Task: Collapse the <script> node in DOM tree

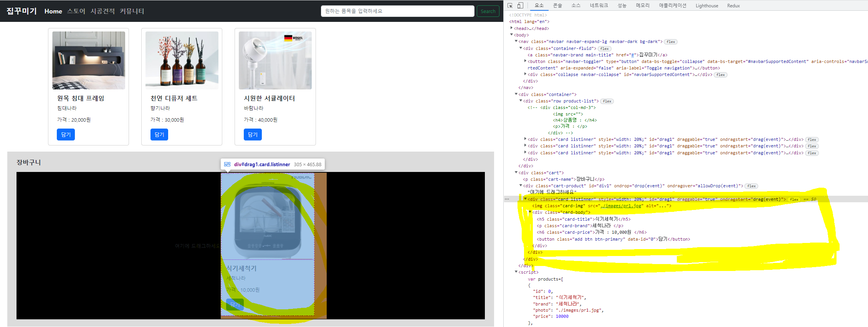Action: 516,272
